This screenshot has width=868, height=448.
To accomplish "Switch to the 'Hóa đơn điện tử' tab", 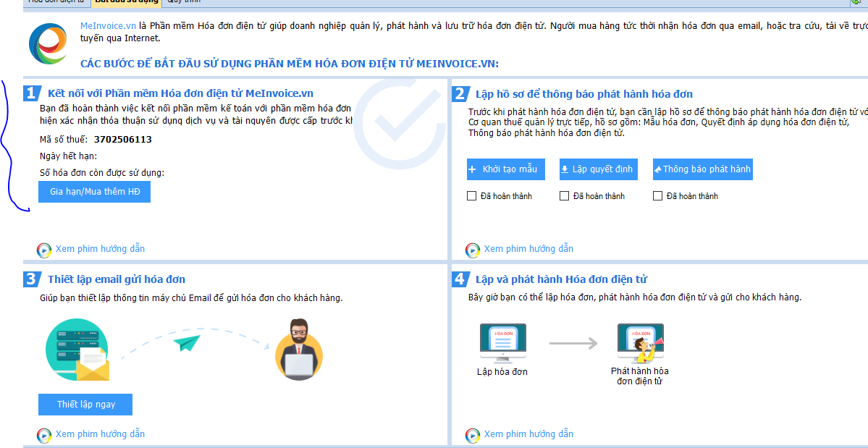I will point(55,2).
